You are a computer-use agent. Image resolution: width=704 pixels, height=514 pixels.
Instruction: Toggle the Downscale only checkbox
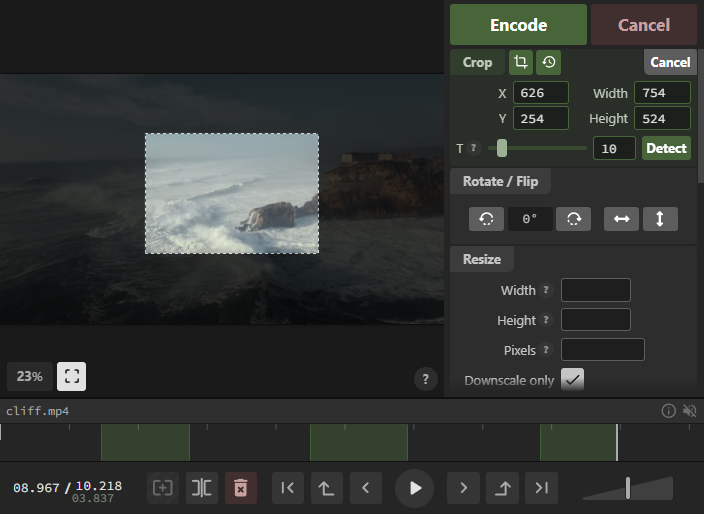[x=572, y=380]
